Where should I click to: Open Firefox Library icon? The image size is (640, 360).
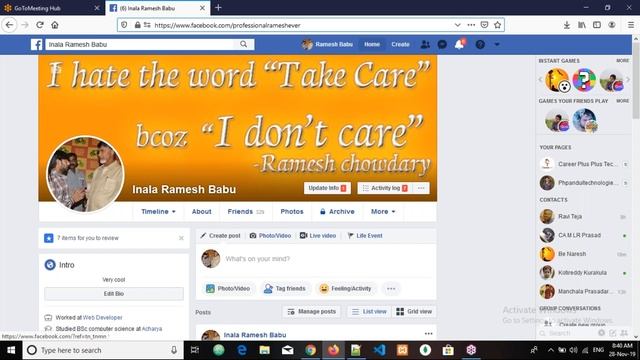tap(582, 25)
